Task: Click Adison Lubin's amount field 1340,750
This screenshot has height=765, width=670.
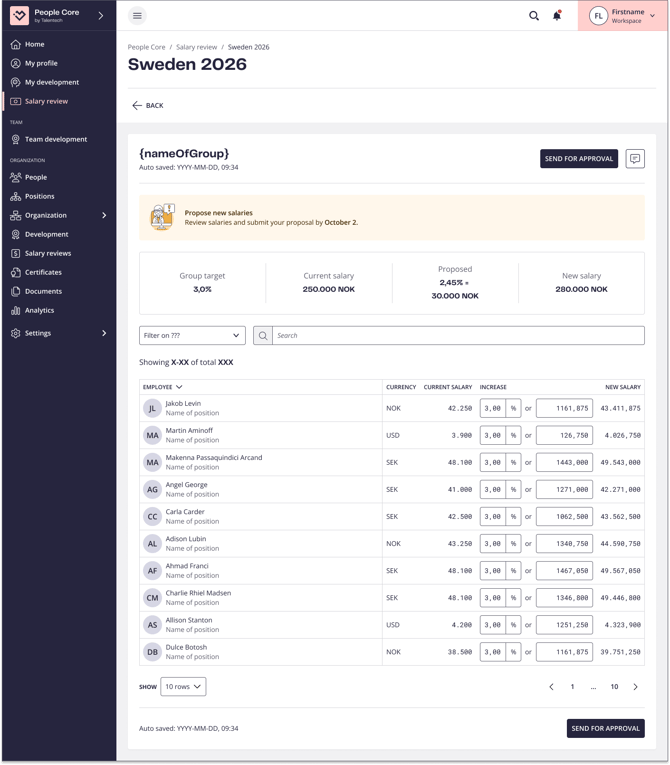Action: point(565,544)
